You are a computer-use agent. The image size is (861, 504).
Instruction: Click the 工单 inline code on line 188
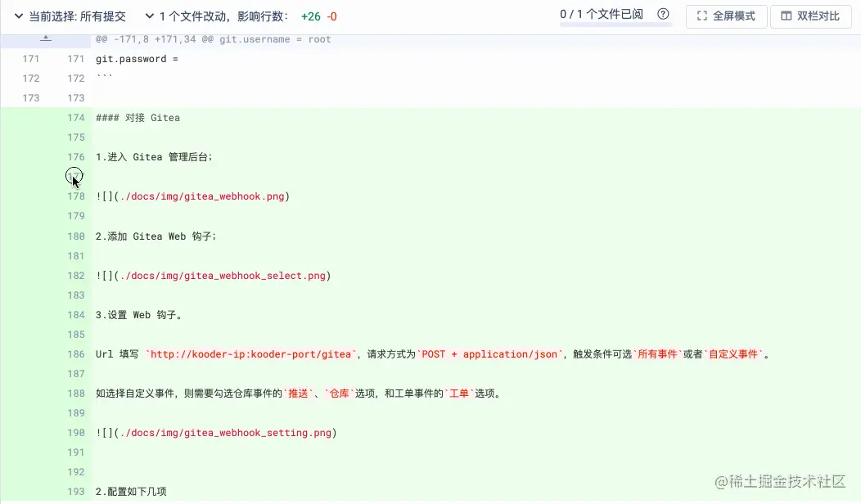click(459, 394)
